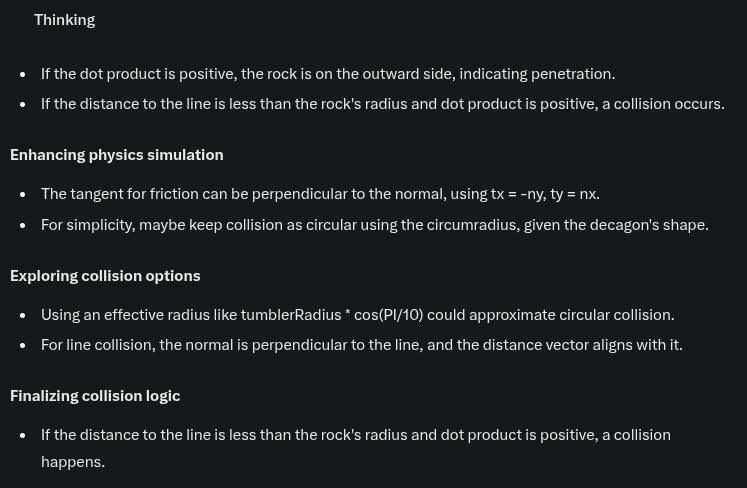Click the bullet dot before 'Using an effective radius'
Image resolution: width=747 pixels, height=488 pixels.
pyautogui.click(x=23, y=315)
